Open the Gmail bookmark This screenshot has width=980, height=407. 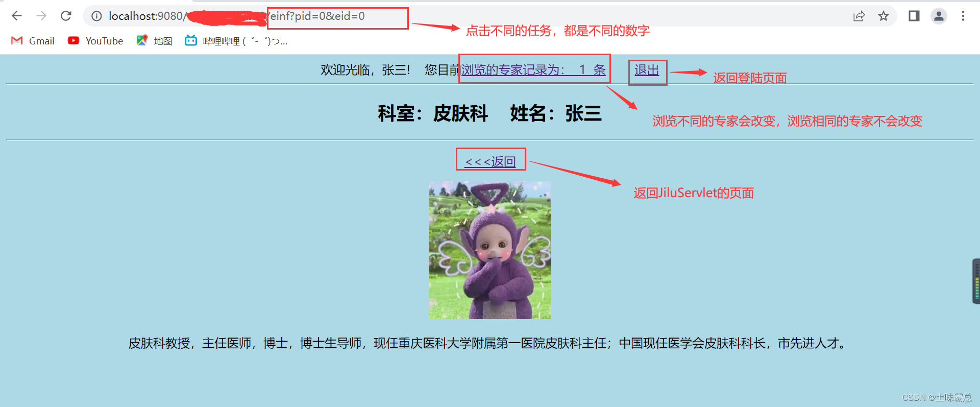(x=33, y=41)
